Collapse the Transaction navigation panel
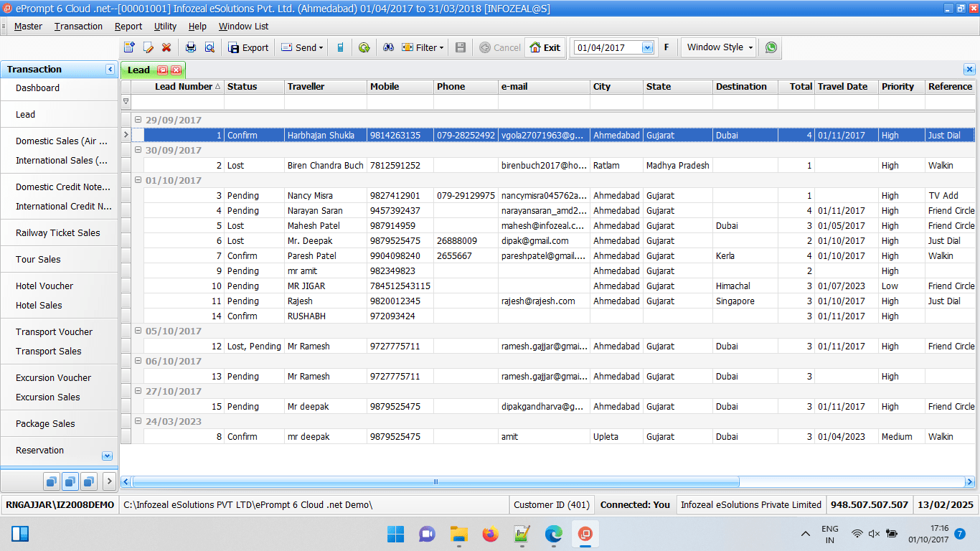This screenshot has height=551, width=980. [110, 70]
